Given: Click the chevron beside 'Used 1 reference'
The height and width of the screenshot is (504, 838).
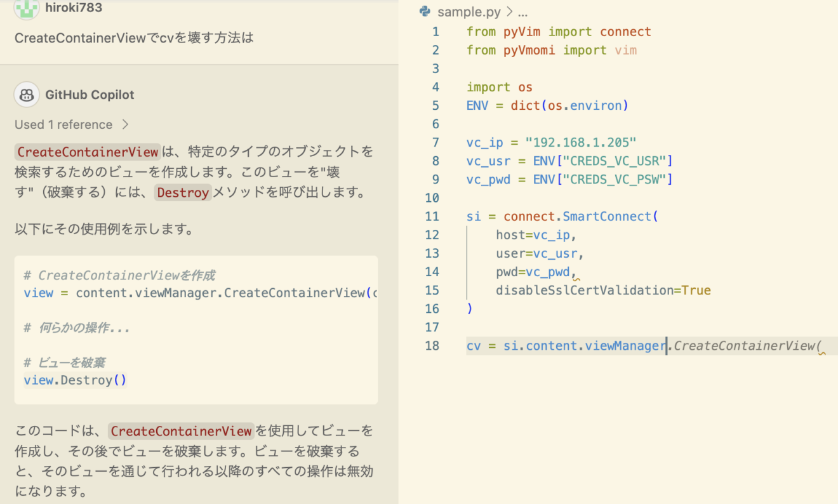Looking at the screenshot, I should pyautogui.click(x=124, y=124).
